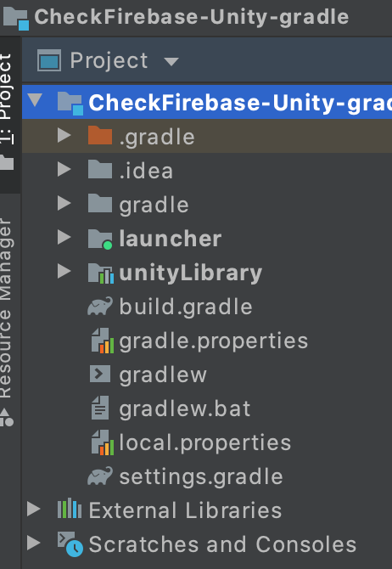Image resolution: width=392 pixels, height=569 pixels.
Task: Expand Scratches and Consoles node
Action: (34, 544)
